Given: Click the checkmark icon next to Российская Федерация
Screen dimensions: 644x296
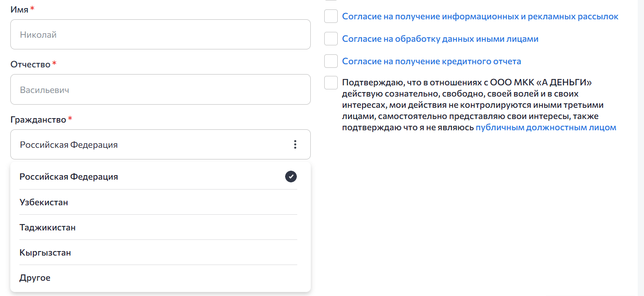Looking at the screenshot, I should [291, 177].
